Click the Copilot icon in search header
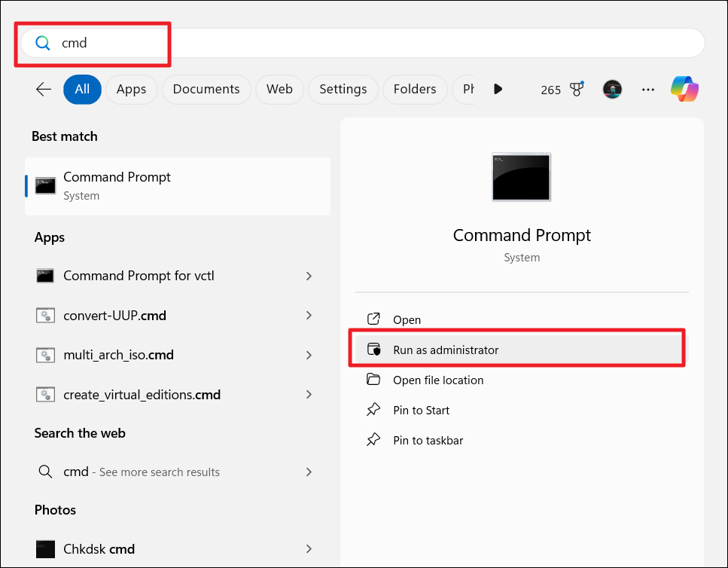The height and width of the screenshot is (568, 728). pyautogui.click(x=684, y=90)
